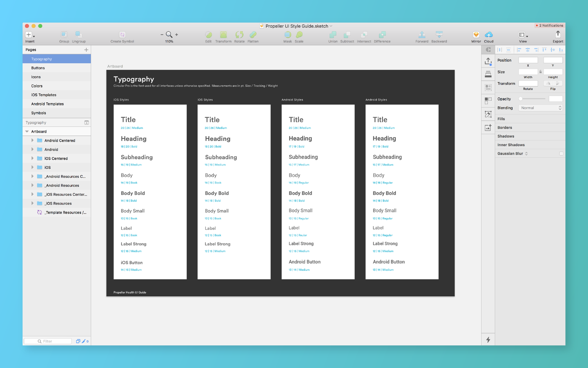
Task: Zoom out with the minus button
Action: click(162, 35)
